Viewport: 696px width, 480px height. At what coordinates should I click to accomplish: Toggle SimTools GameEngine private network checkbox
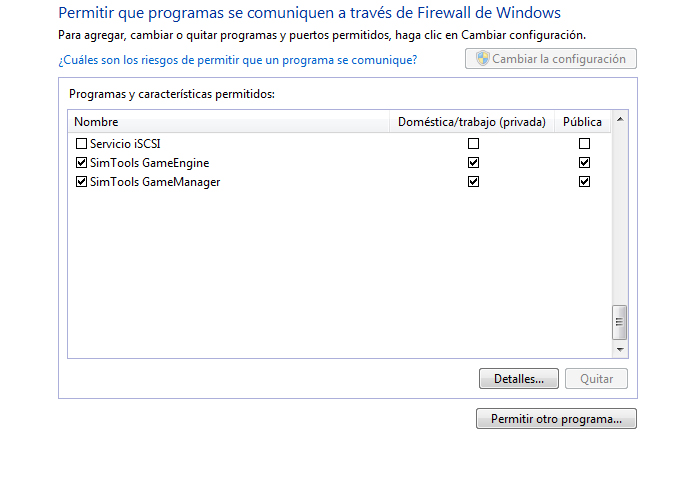click(x=474, y=163)
